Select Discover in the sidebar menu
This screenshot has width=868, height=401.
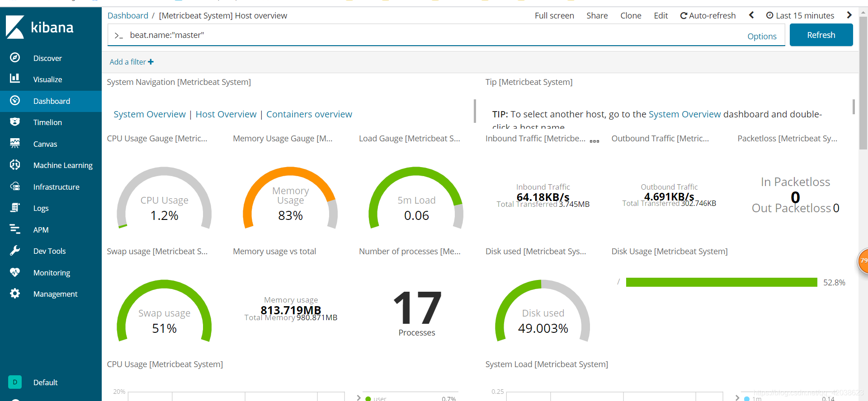click(x=47, y=58)
